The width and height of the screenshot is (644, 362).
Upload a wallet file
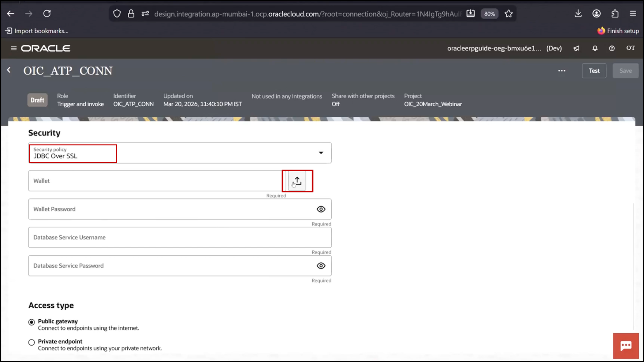(297, 181)
